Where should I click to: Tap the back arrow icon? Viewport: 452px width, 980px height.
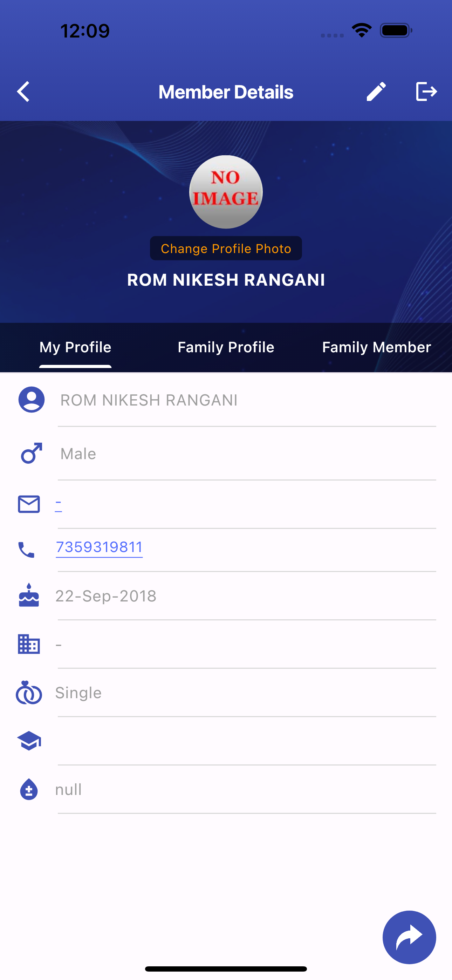[23, 92]
